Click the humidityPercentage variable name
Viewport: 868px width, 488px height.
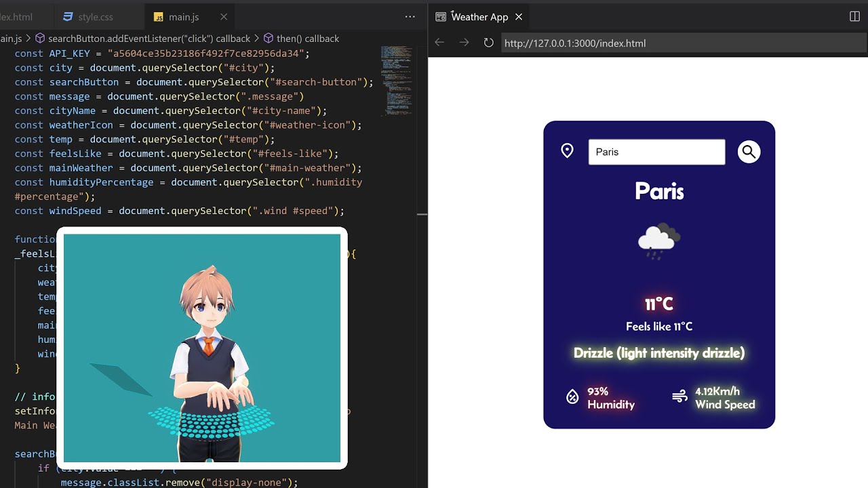pos(101,182)
